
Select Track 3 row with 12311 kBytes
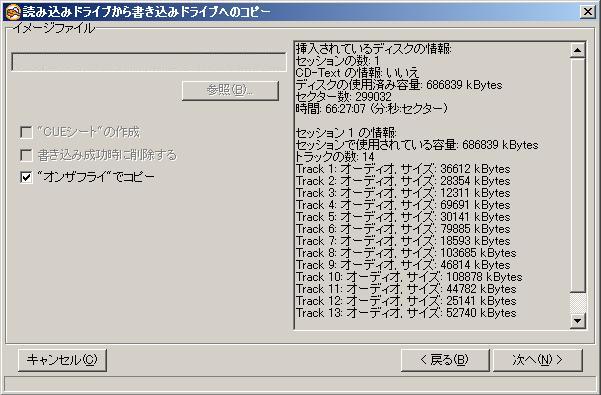(403, 193)
